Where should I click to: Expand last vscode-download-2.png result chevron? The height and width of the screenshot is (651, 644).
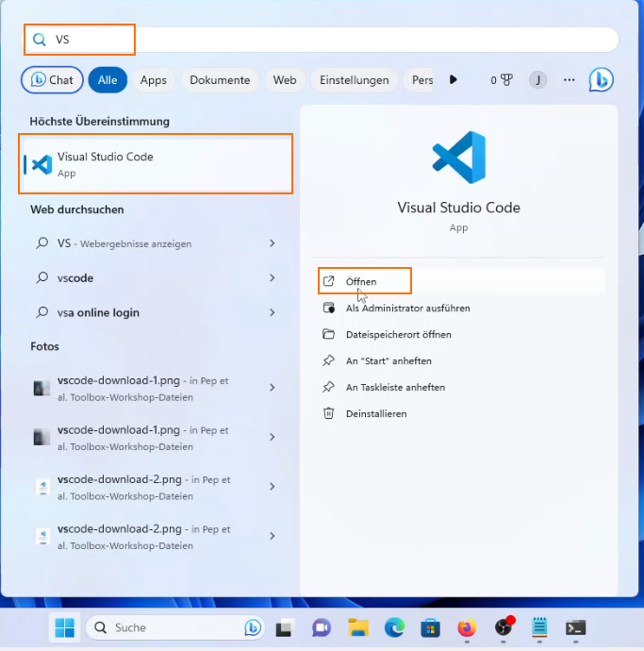pyautogui.click(x=272, y=536)
